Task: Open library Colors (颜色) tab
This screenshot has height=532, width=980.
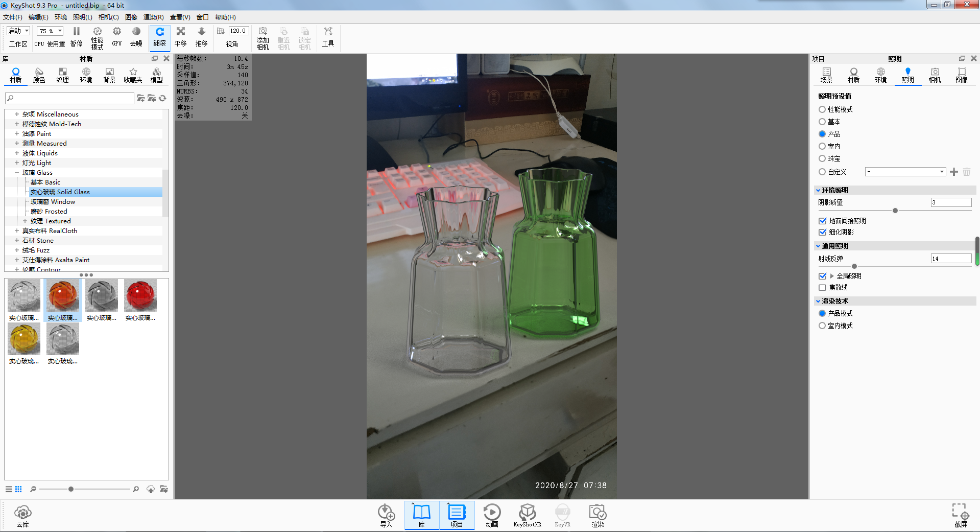Action: (x=39, y=75)
